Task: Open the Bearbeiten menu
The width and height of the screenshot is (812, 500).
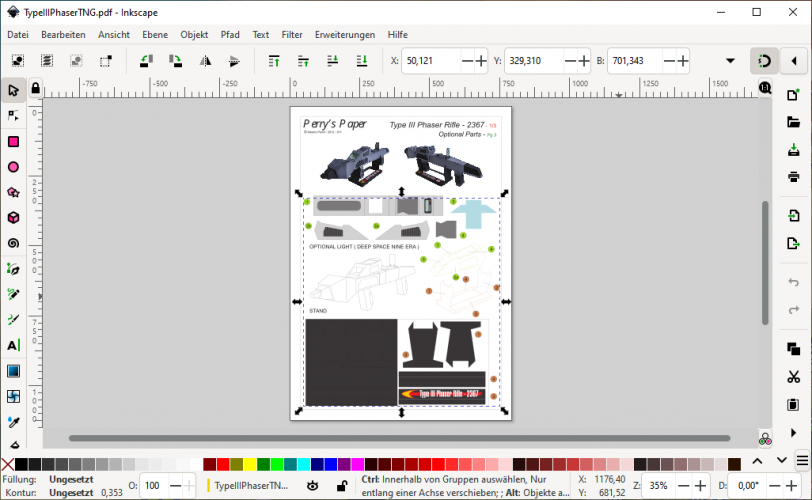Action: coord(63,35)
